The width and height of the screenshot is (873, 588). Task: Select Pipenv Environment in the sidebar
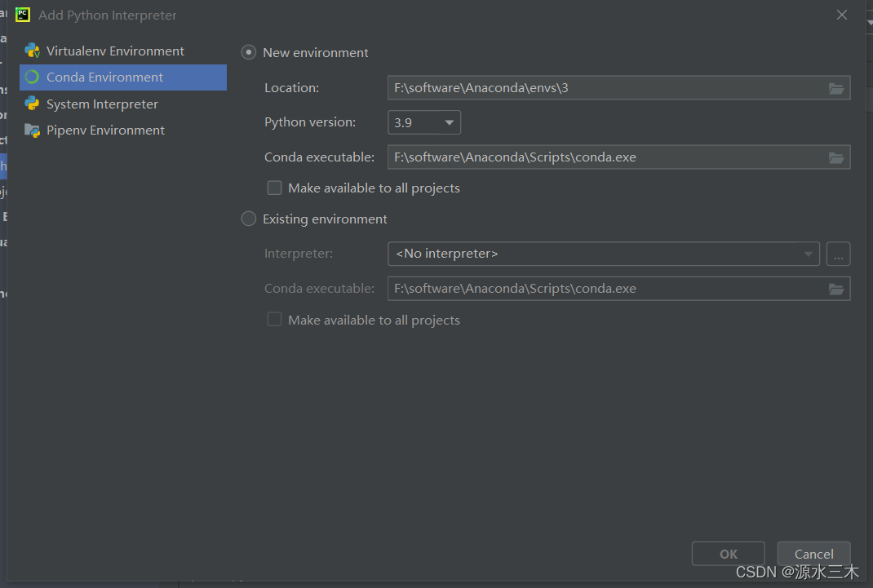(123, 130)
